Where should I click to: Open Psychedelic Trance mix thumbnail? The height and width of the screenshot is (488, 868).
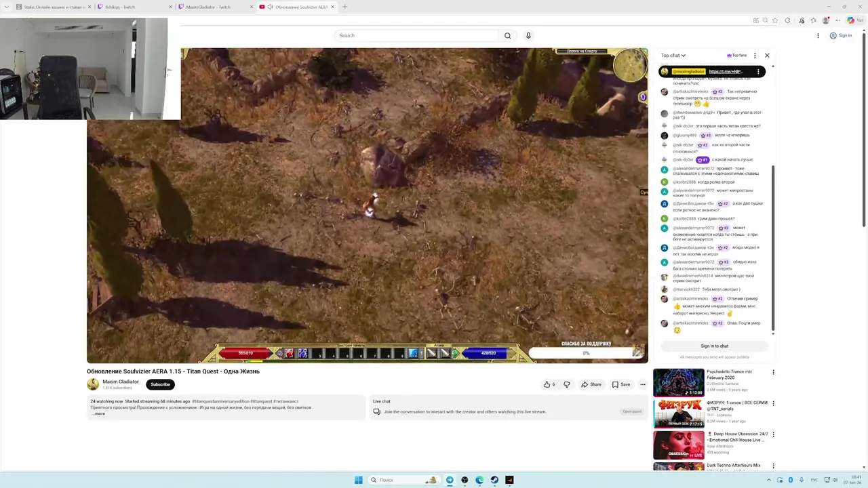click(x=678, y=382)
